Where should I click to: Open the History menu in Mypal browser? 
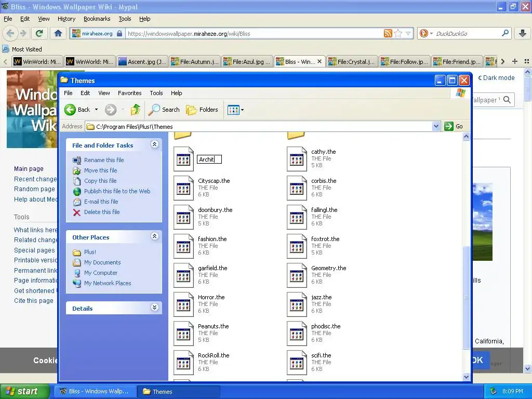[x=66, y=19]
